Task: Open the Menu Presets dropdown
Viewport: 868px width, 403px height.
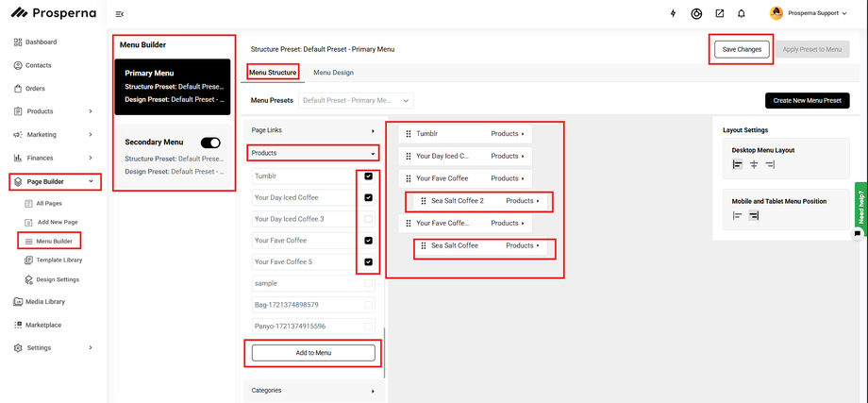Action: click(357, 100)
